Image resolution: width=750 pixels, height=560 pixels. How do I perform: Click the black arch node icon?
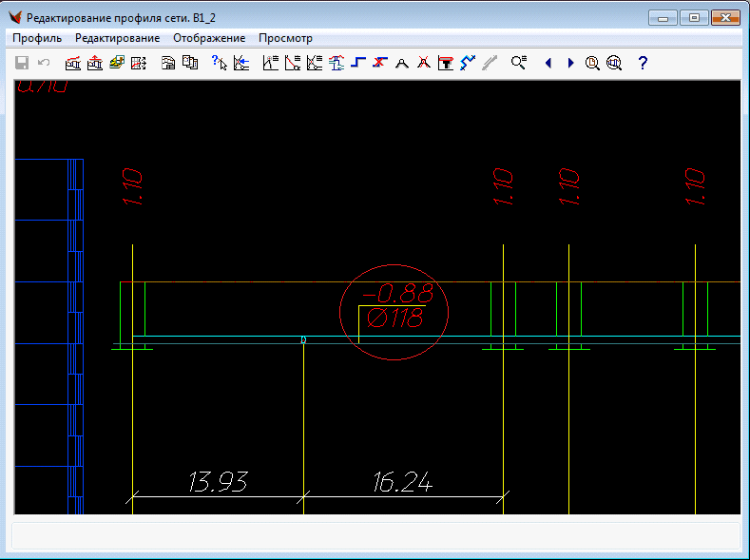(402, 63)
